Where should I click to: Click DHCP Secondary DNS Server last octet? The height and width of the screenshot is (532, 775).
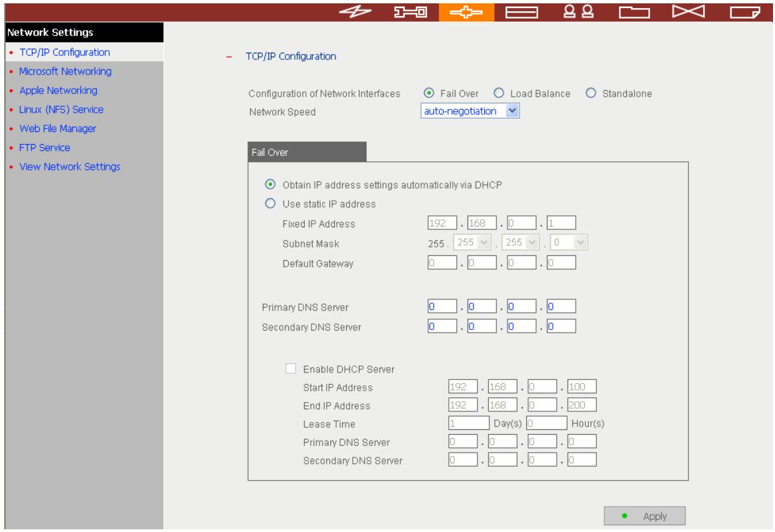pyautogui.click(x=582, y=459)
